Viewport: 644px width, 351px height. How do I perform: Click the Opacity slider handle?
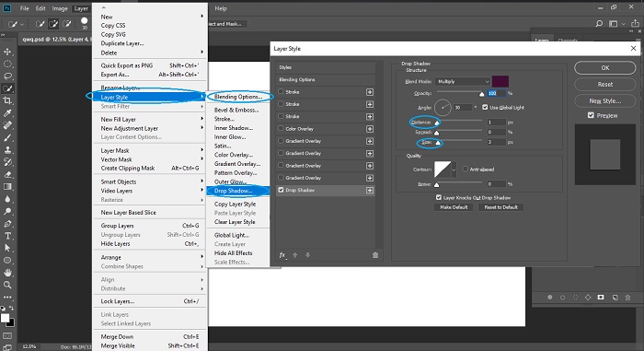click(x=482, y=94)
